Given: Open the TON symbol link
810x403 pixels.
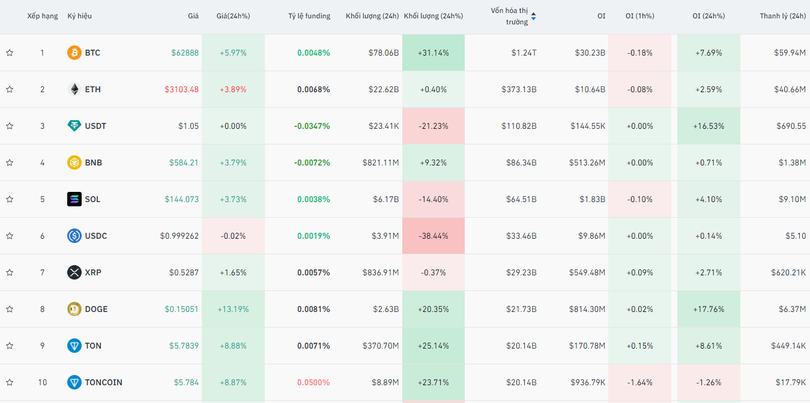Looking at the screenshot, I should pos(93,346).
